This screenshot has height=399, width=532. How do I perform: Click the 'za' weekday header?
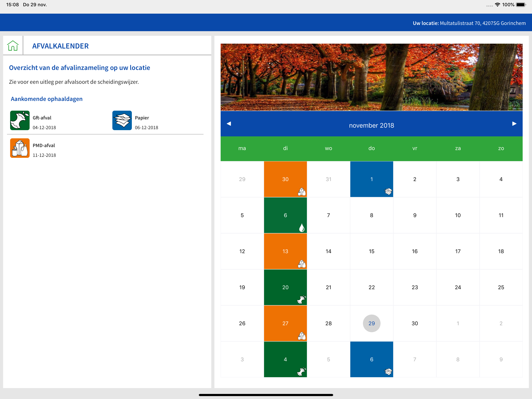(x=458, y=148)
